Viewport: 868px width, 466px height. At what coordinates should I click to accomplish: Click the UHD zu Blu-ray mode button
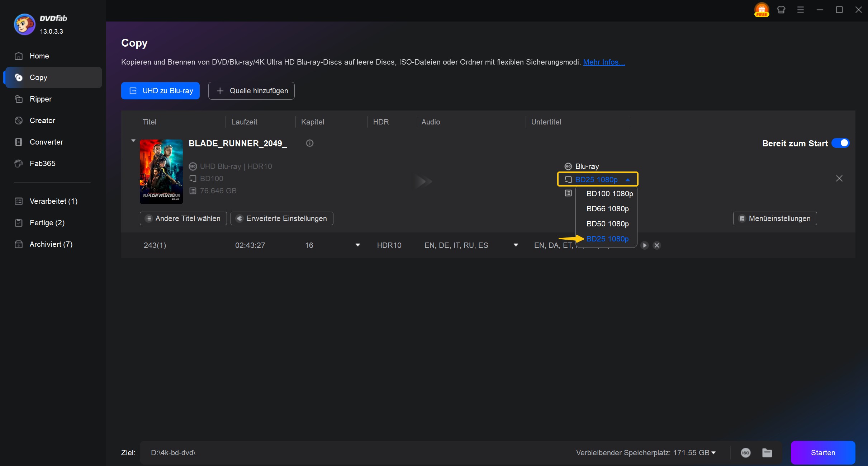click(160, 91)
